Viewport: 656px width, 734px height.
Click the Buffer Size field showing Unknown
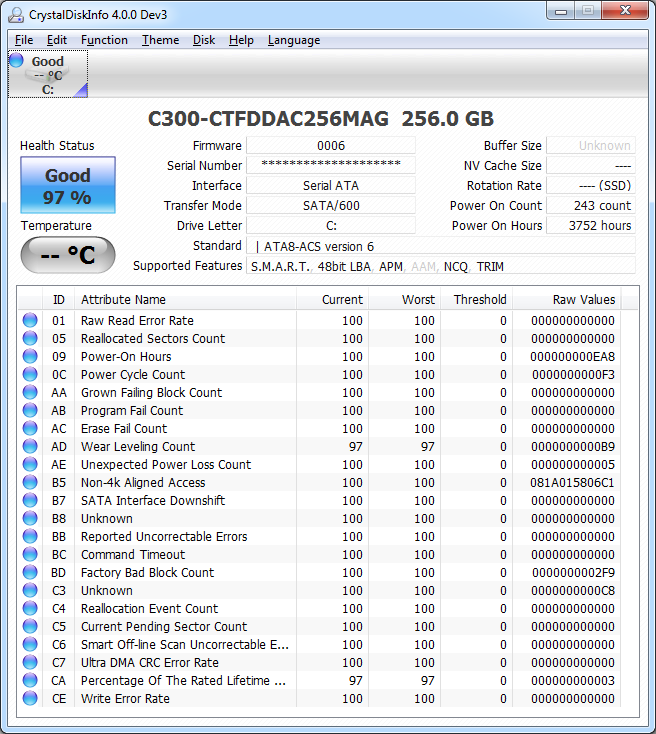pyautogui.click(x=591, y=146)
